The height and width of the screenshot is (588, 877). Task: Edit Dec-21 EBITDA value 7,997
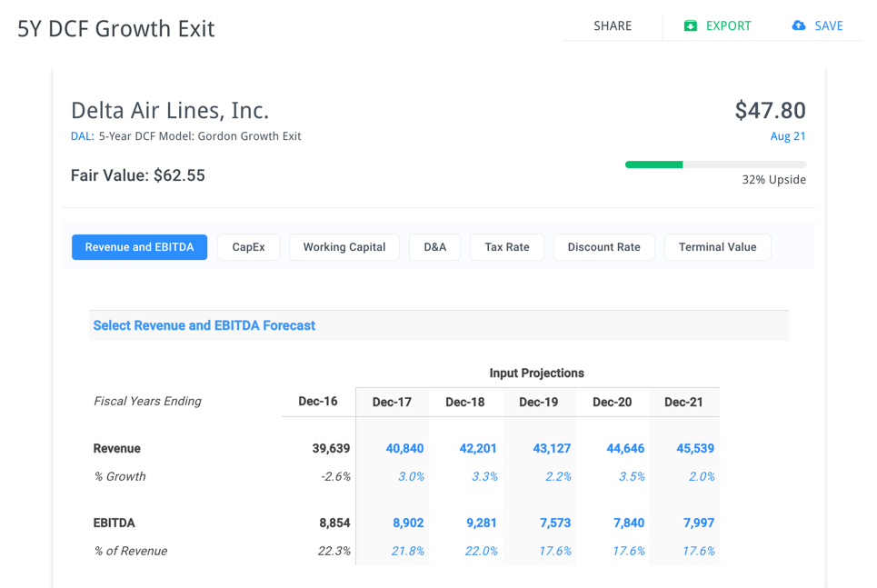click(x=699, y=523)
